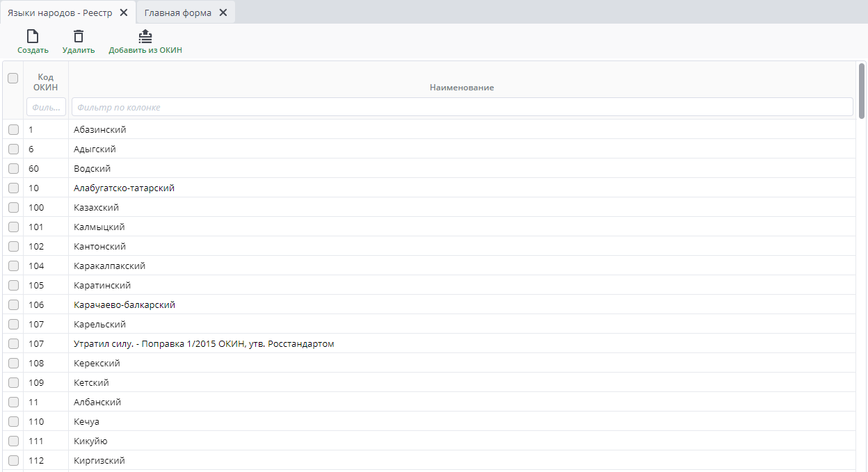This screenshot has width=868, height=472.
Task: Click code cell 60
Action: (x=46, y=168)
